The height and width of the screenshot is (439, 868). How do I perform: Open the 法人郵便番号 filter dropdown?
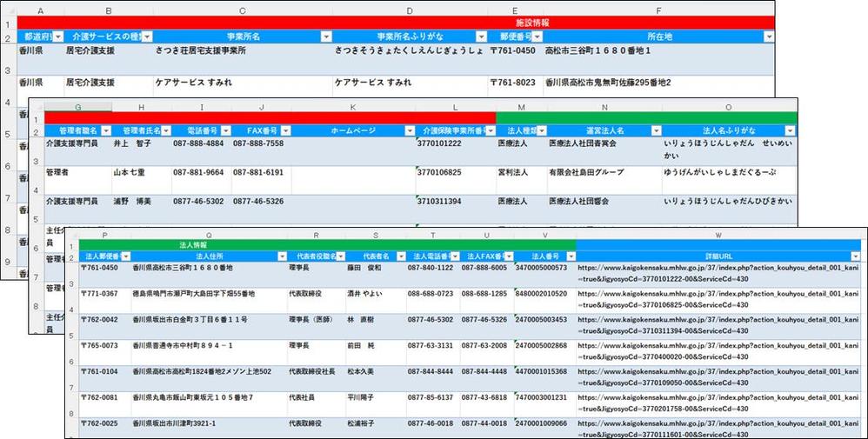click(x=125, y=256)
